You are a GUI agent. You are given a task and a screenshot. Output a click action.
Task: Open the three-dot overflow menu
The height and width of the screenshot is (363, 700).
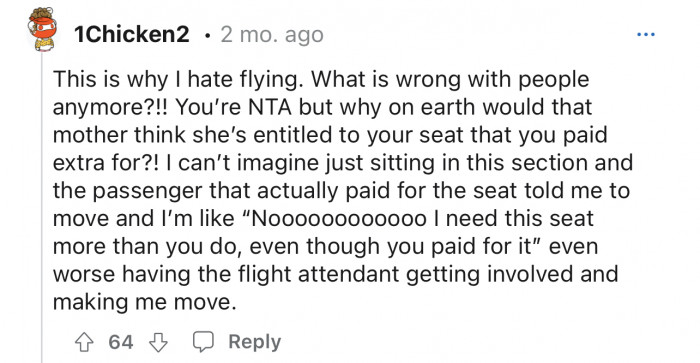coord(646,34)
